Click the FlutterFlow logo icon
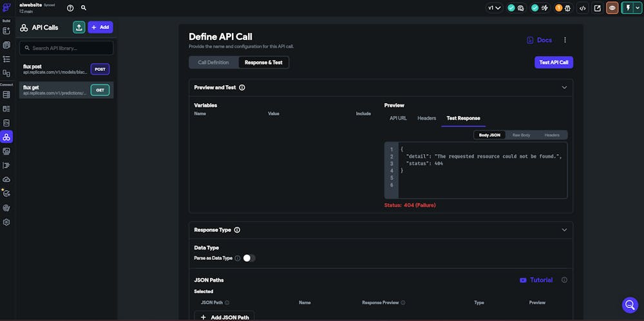The width and height of the screenshot is (644, 321). tap(6, 8)
